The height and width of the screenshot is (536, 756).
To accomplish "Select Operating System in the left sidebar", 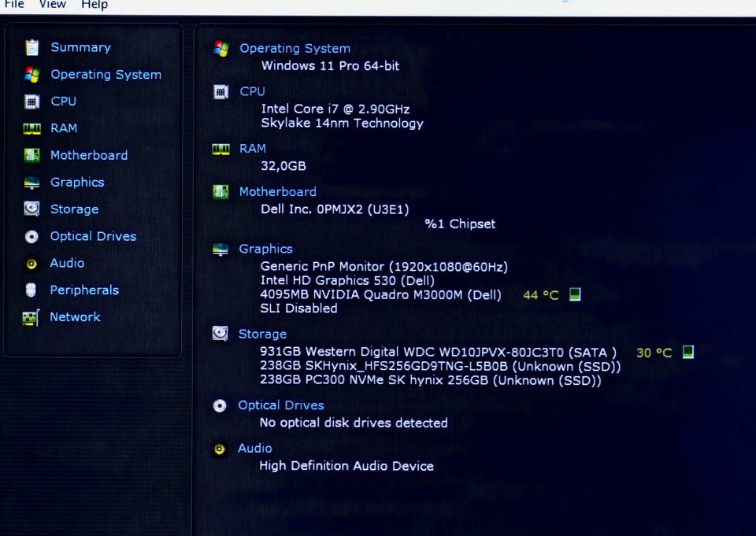I will [x=106, y=75].
